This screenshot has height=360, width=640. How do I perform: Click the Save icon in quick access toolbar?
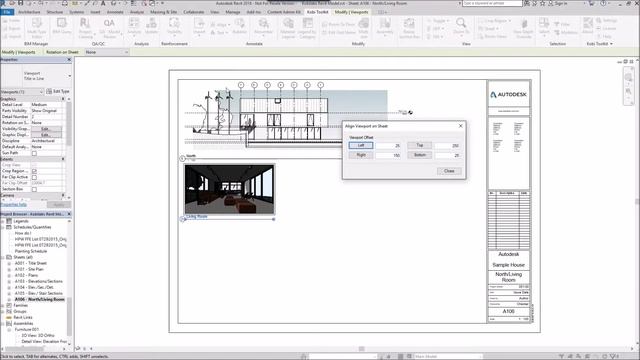tap(20, 3)
